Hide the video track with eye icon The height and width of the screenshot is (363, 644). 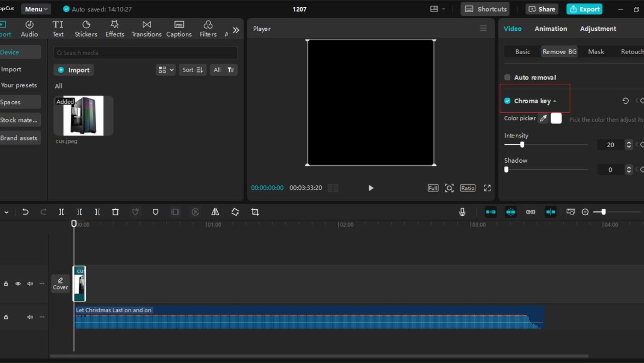pyautogui.click(x=18, y=284)
